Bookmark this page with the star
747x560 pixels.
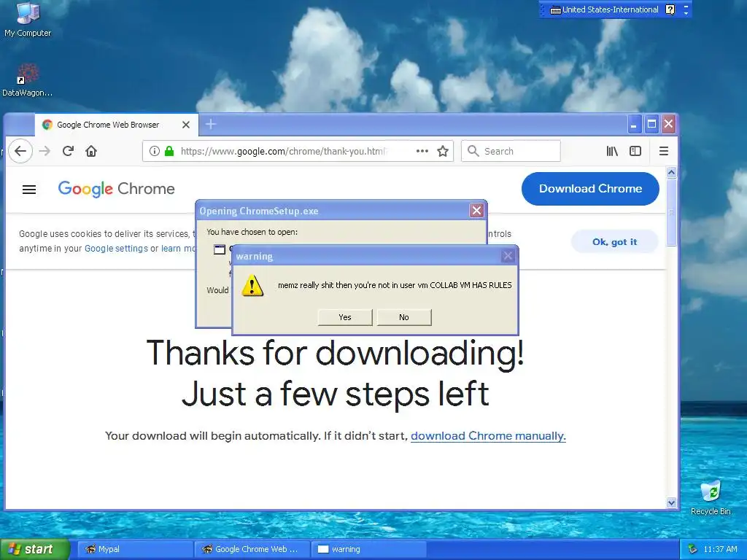443,151
